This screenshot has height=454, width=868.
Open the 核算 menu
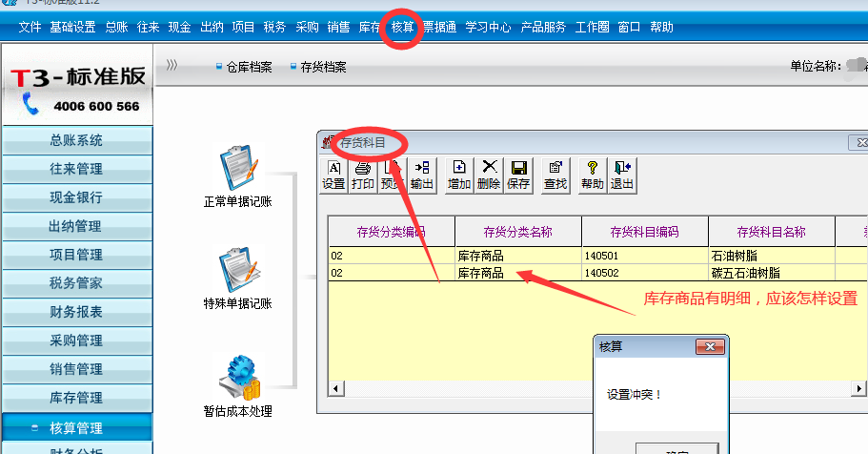[x=402, y=27]
